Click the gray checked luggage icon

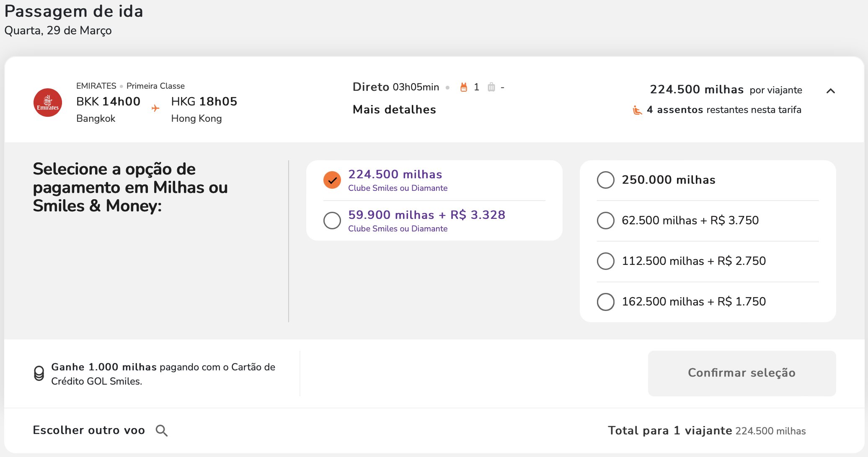491,87
